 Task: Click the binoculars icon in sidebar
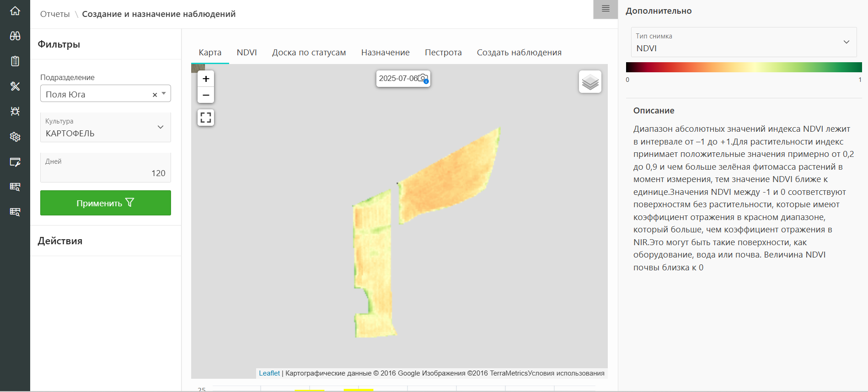pos(15,36)
